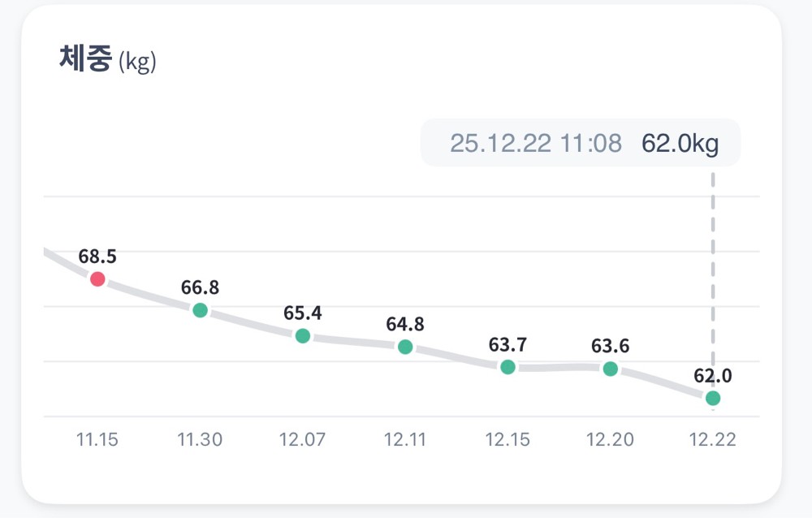Click the 체중 chart title
812x518 pixels.
coord(84,59)
